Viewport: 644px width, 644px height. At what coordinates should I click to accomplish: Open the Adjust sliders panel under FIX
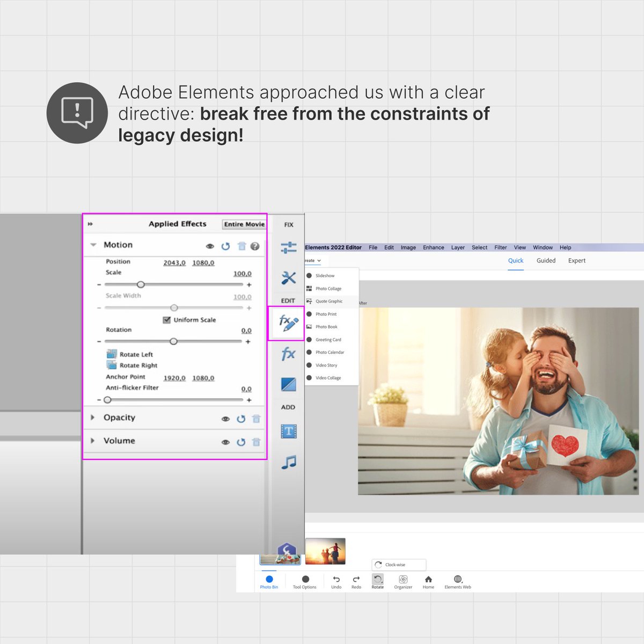tap(289, 247)
